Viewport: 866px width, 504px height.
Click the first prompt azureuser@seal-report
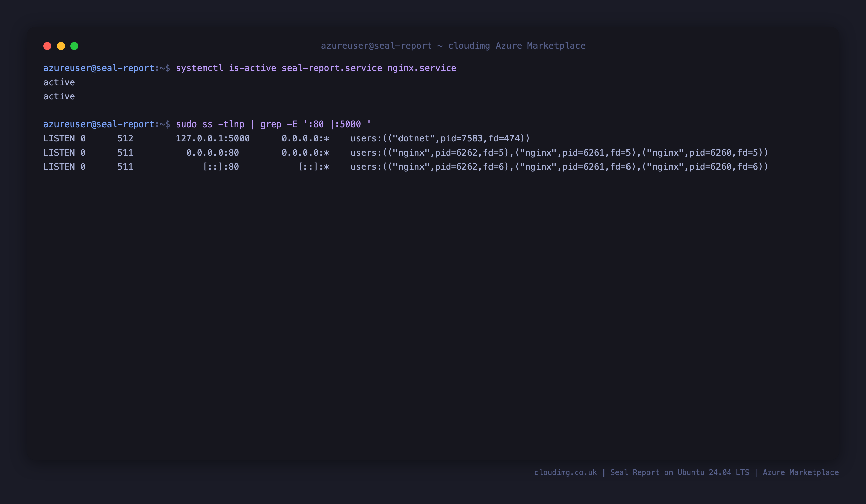point(99,68)
